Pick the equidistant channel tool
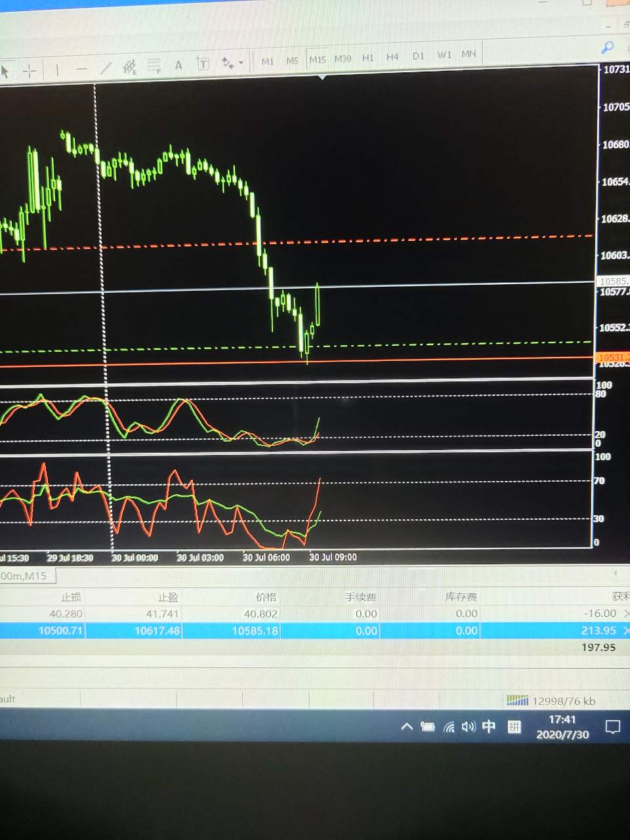Image resolution: width=630 pixels, height=840 pixels. [x=130, y=66]
